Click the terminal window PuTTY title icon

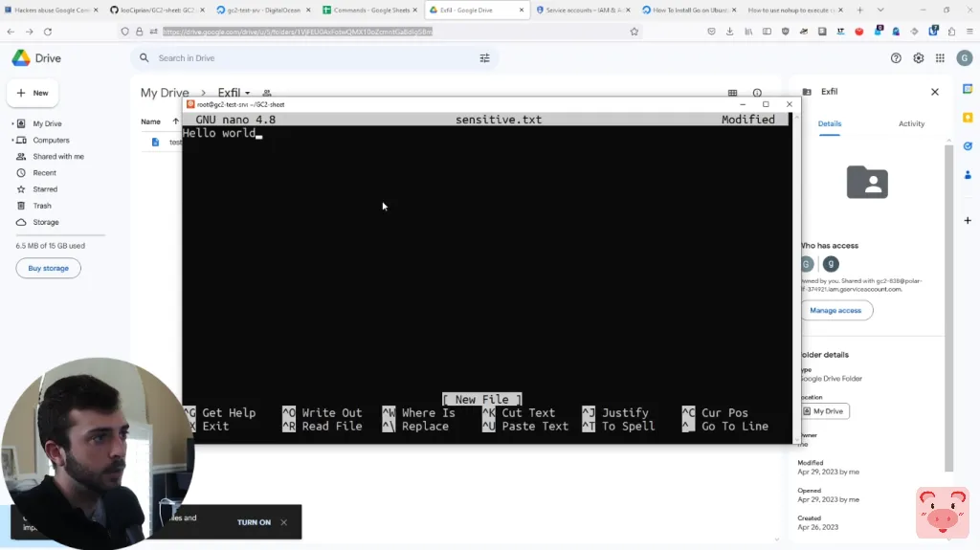click(x=190, y=104)
